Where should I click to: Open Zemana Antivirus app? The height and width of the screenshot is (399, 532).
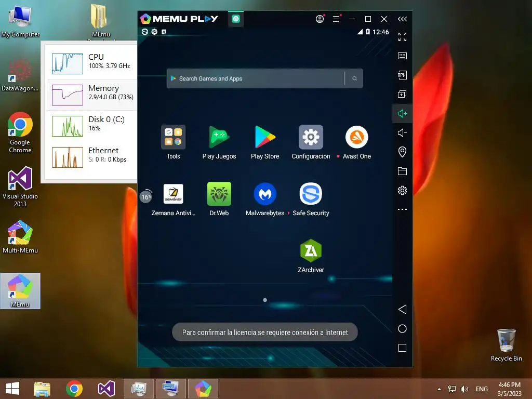(173, 194)
